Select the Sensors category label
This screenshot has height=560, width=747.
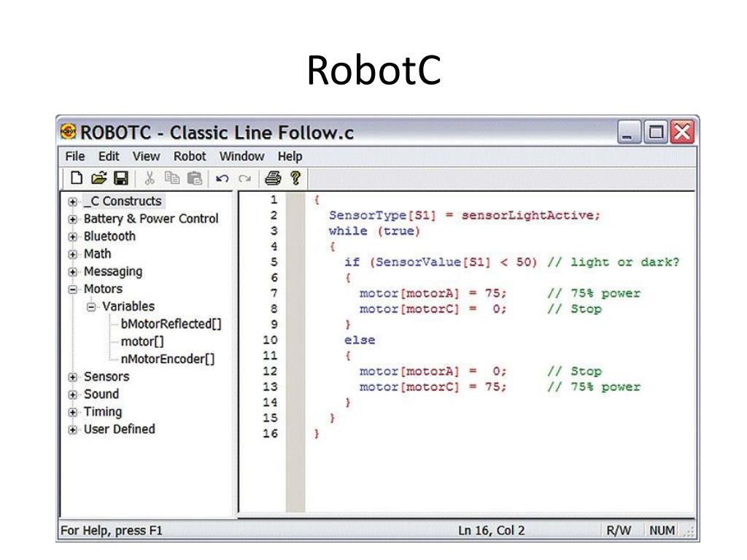pyautogui.click(x=107, y=377)
